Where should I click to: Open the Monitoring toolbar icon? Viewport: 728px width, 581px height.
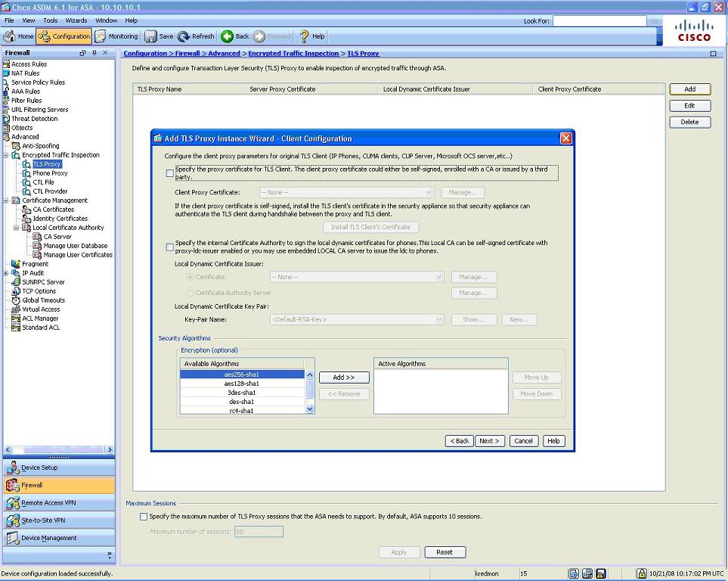coord(100,36)
